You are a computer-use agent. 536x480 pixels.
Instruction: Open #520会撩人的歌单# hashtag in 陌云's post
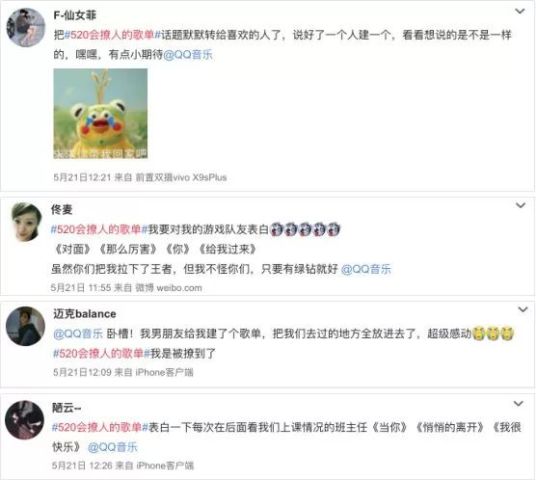pyautogui.click(x=100, y=427)
